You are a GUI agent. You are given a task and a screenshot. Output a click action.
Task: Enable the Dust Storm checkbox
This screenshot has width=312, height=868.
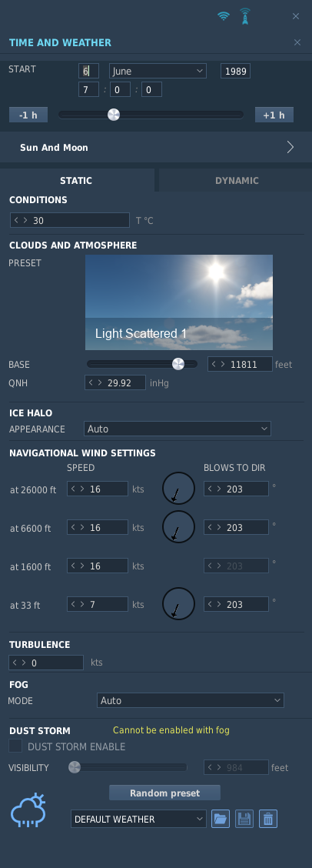[x=15, y=746]
